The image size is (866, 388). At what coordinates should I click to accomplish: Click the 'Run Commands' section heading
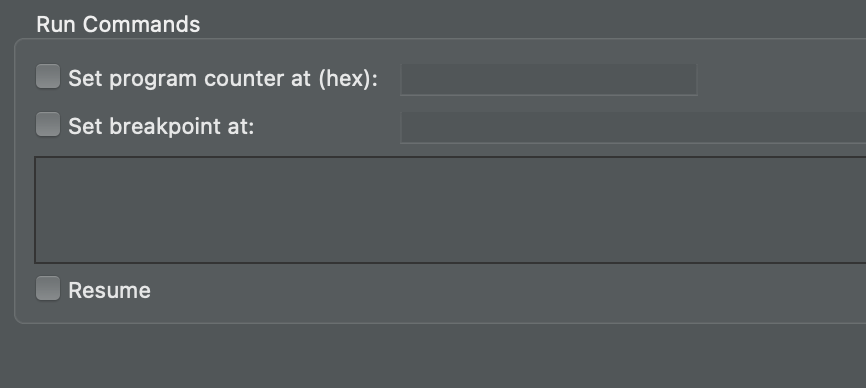(118, 25)
